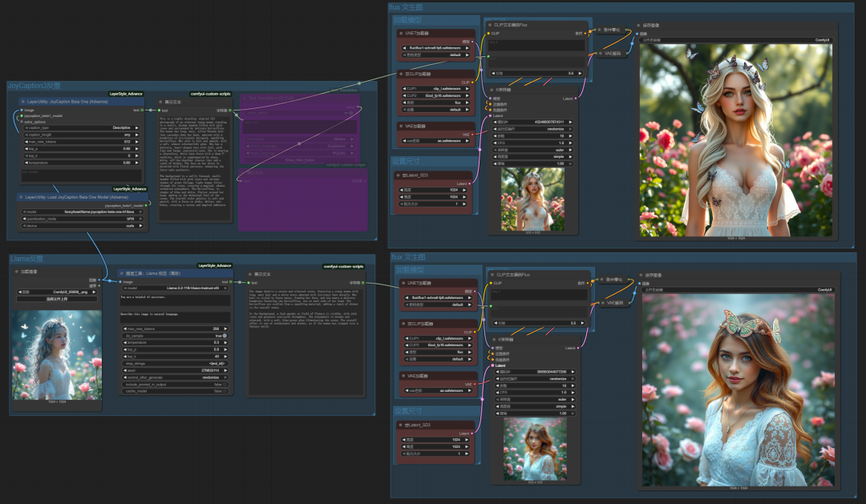The height and width of the screenshot is (504, 866).
Task: Click the 'You are a helpful AI assistant' prompt field
Action: tap(175, 300)
